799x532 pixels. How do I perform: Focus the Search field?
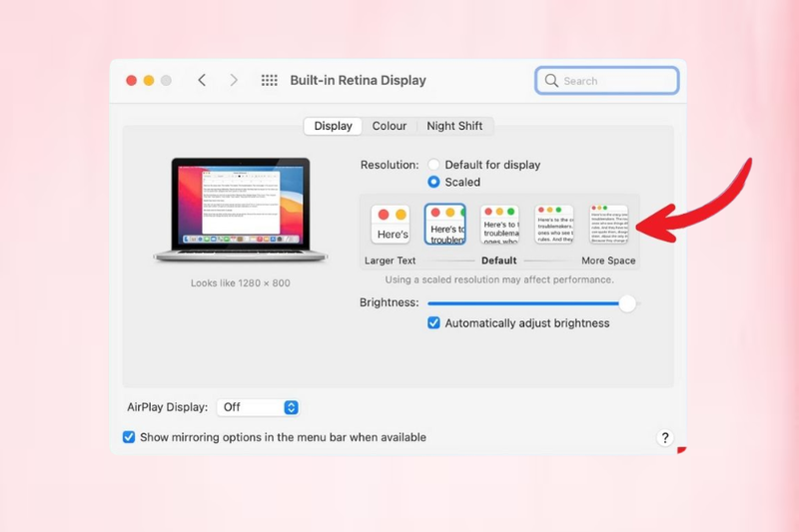tap(606, 81)
